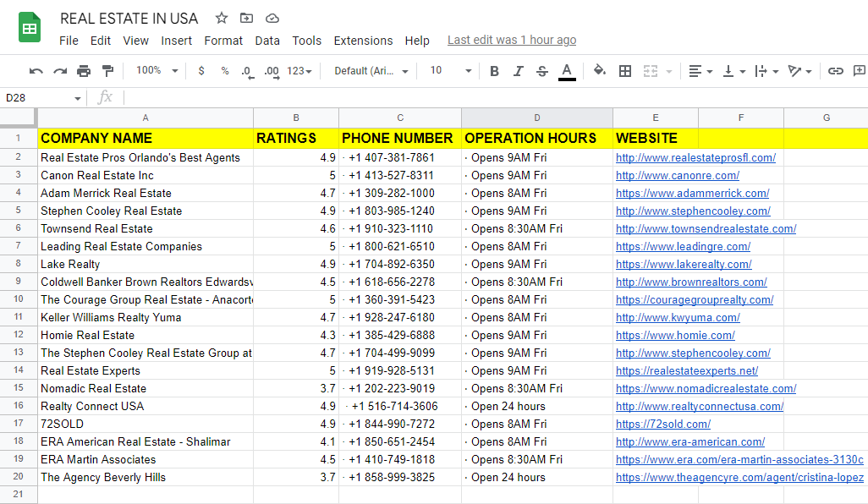This screenshot has width=868, height=504.
Task: Select the cell The Agency Beverly Hills
Action: point(145,478)
